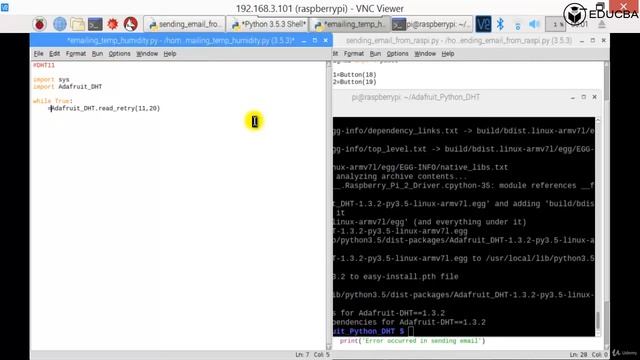
Task: Launch the terminal from the taskbar launcher
Action: coord(95,24)
